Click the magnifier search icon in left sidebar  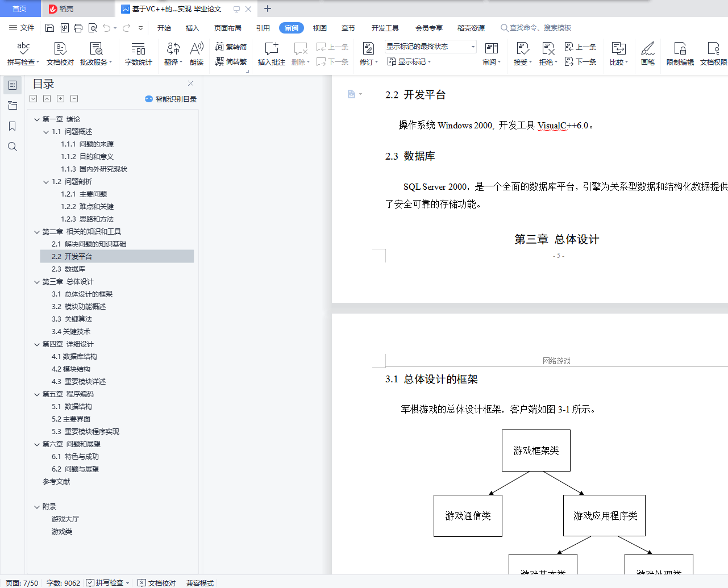(x=13, y=147)
